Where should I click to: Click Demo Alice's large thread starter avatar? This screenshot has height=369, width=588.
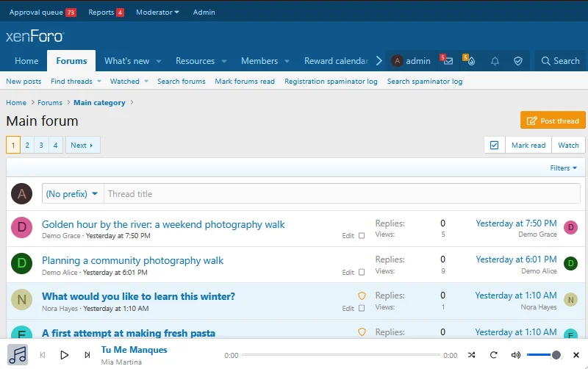(x=22, y=263)
